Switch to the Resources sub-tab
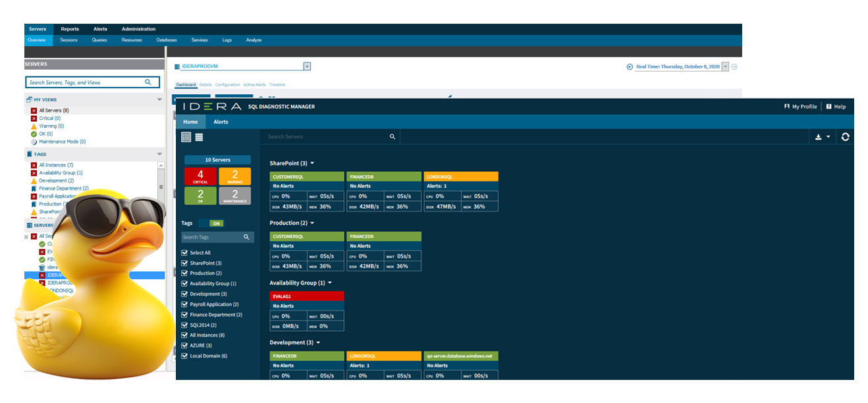 click(132, 40)
